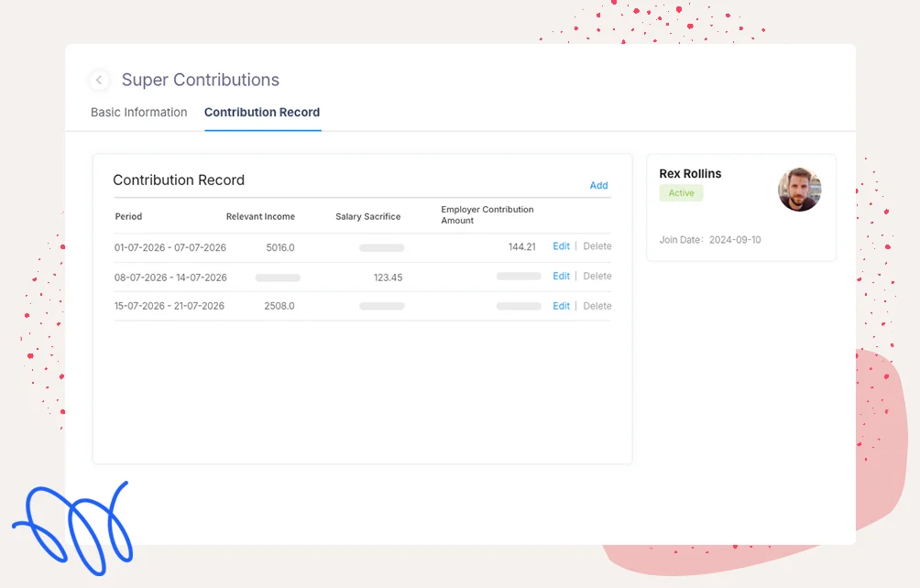This screenshot has height=588, width=920.
Task: Select the 123.45 salary sacrifice value
Action: (x=388, y=278)
